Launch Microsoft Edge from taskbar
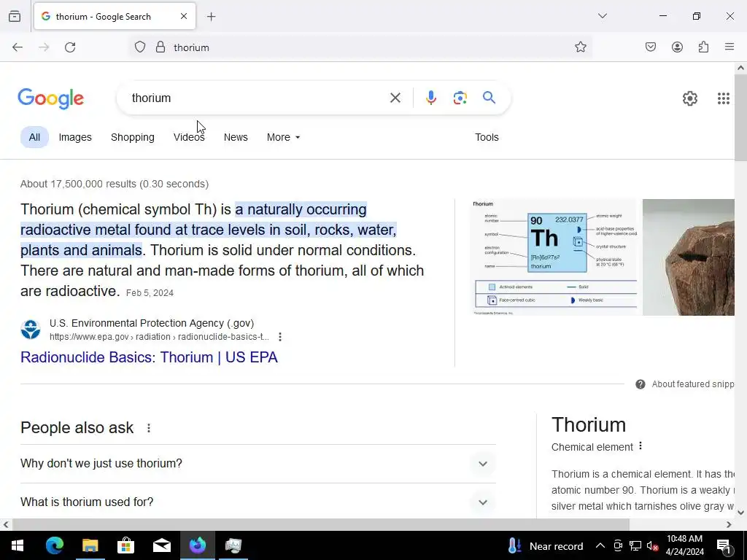Image resolution: width=747 pixels, height=560 pixels. pyautogui.click(x=54, y=545)
